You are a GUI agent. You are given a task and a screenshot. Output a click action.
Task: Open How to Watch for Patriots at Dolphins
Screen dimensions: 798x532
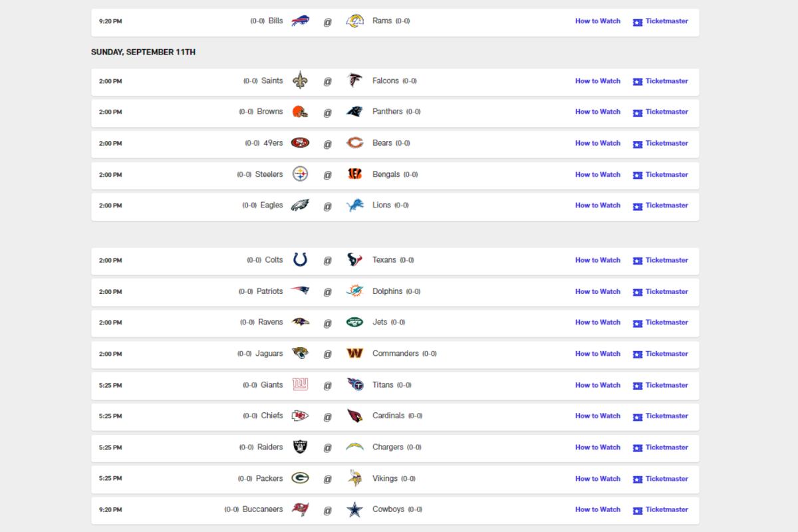point(598,291)
